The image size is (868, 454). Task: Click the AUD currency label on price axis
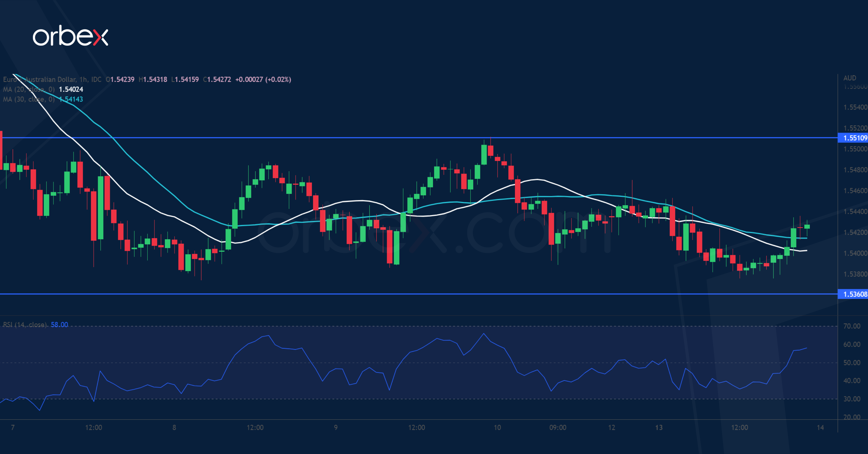click(849, 78)
